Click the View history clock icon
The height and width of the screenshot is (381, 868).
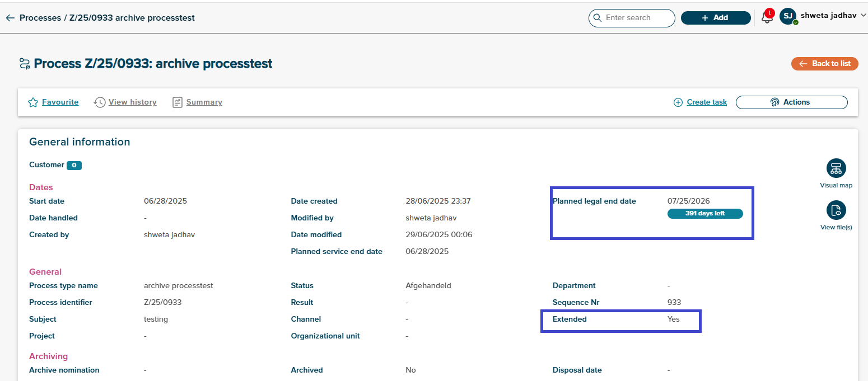[x=100, y=102]
